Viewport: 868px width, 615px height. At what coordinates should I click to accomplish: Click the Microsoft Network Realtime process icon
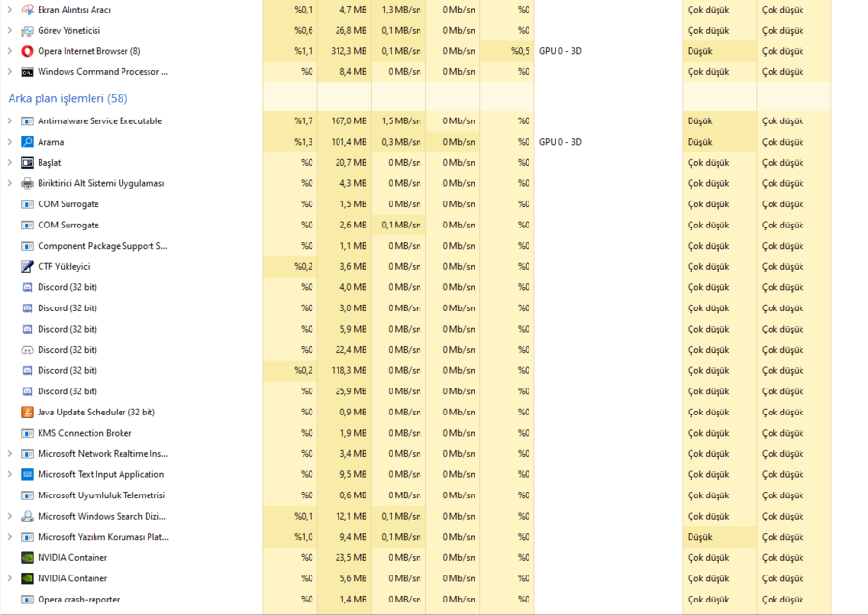[27, 454]
